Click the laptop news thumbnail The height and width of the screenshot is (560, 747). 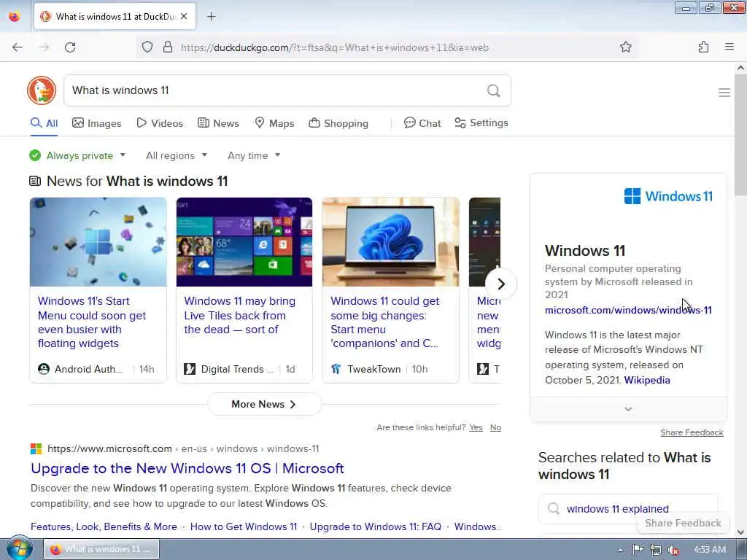pos(391,242)
